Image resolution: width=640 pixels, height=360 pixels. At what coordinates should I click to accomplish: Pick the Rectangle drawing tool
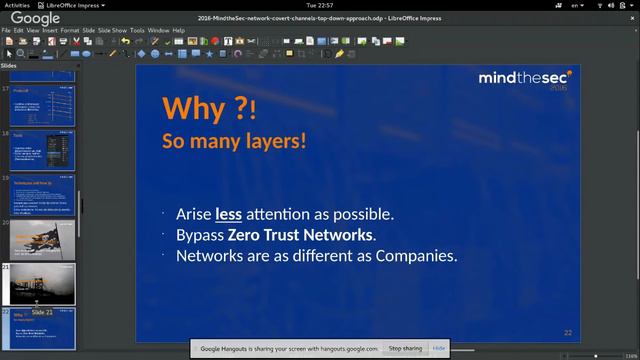[75, 54]
